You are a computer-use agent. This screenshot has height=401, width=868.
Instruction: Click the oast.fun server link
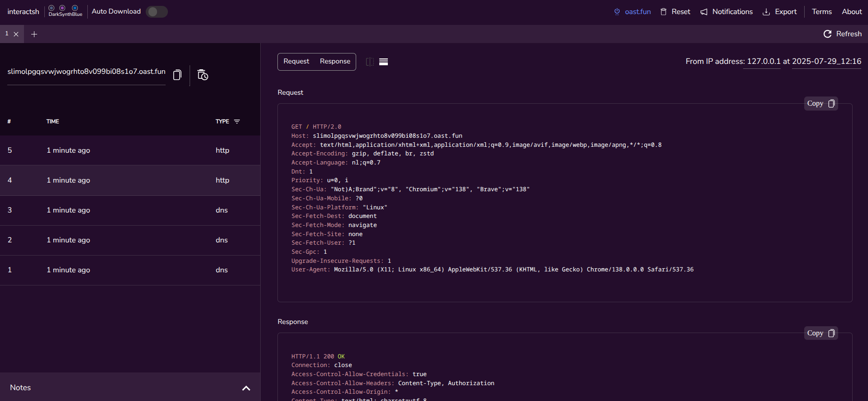pos(632,12)
